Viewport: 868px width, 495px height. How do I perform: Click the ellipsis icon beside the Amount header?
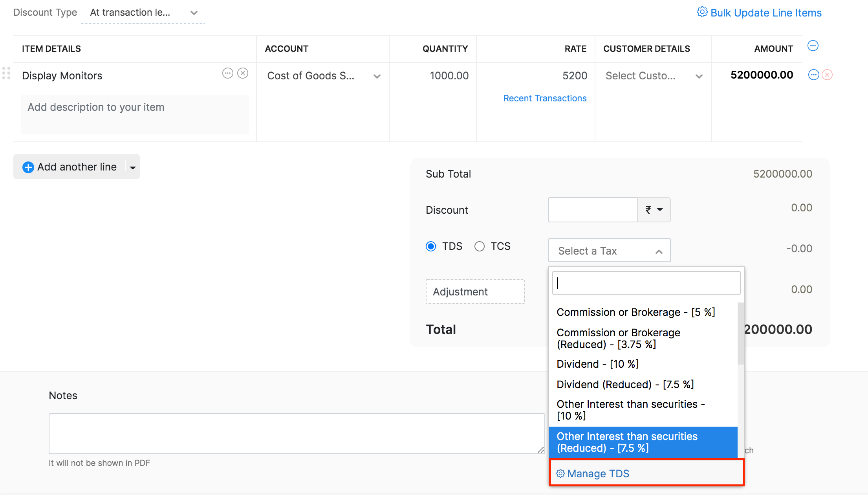pos(813,46)
